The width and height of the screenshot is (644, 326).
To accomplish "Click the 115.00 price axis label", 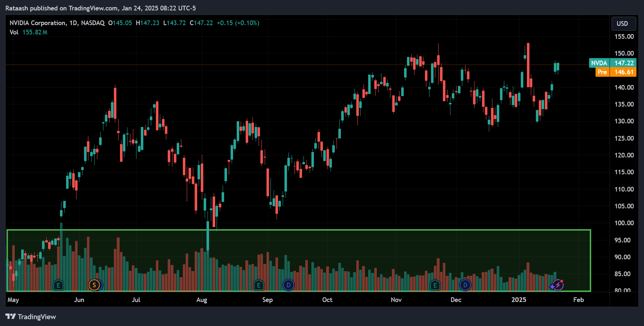I will tap(624, 172).
